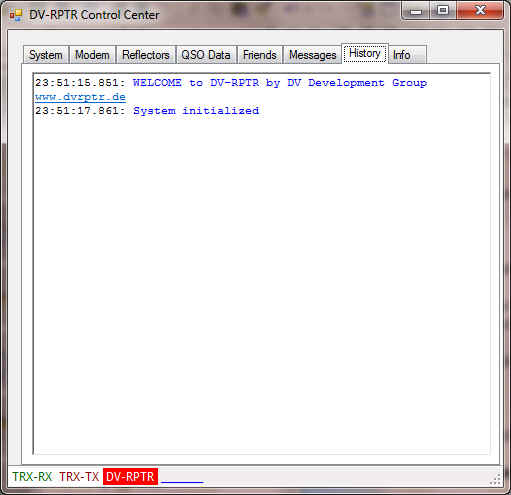Close the DV-RPTR Control Center window
The height and width of the screenshot is (495, 511).
coord(480,11)
